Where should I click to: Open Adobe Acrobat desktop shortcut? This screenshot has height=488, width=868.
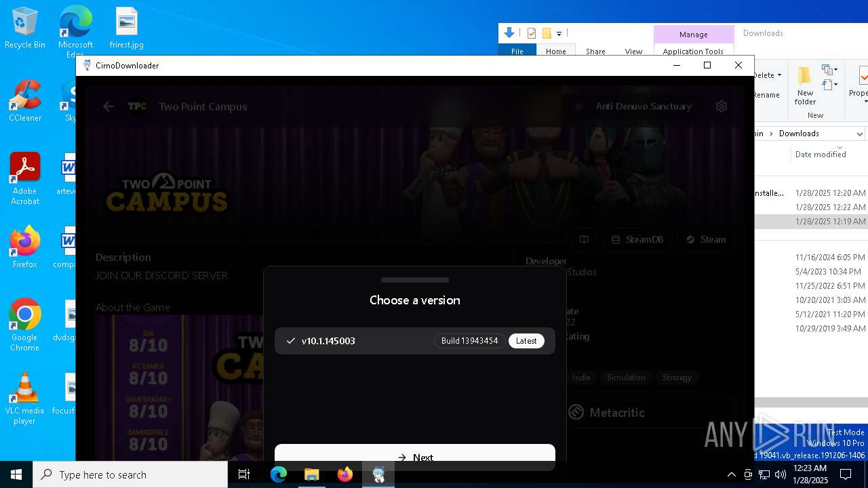point(25,179)
